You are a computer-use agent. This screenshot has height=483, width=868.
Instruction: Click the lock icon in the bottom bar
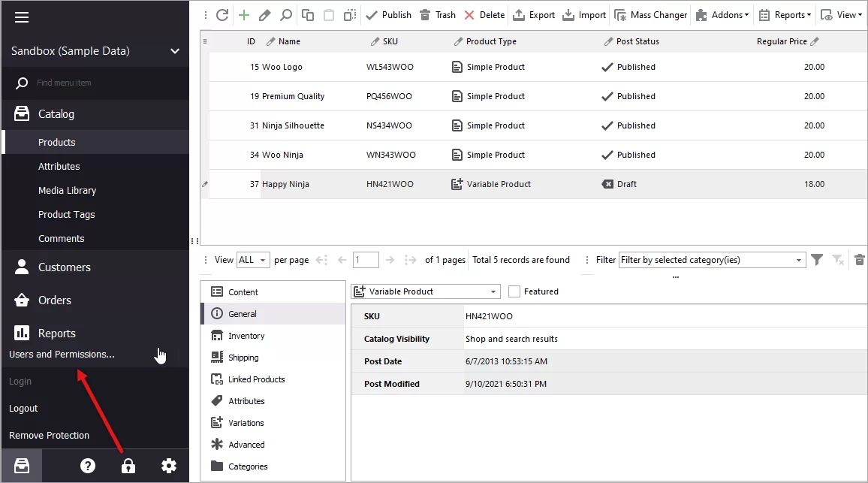point(128,466)
